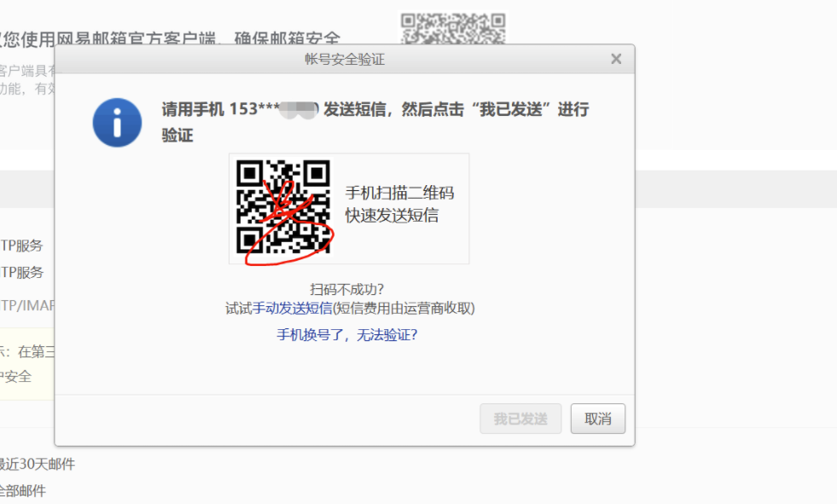Viewport: 837px width, 504px height.
Task: Click the 取消 button
Action: (x=598, y=419)
